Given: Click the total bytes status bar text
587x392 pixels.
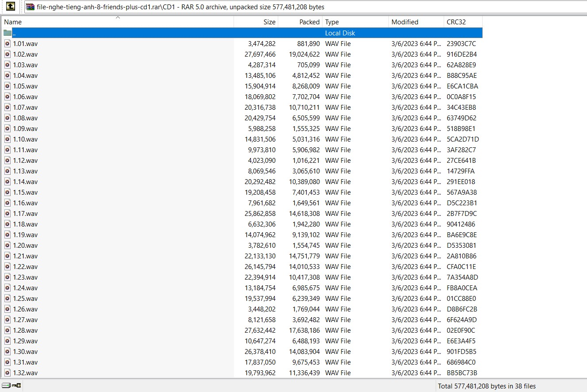Looking at the screenshot, I should pyautogui.click(x=487, y=386).
